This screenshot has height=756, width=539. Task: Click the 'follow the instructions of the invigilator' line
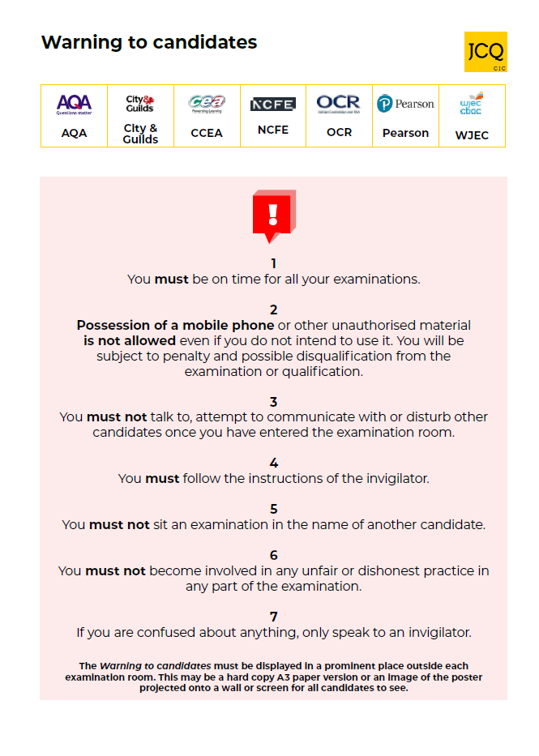pos(273,478)
